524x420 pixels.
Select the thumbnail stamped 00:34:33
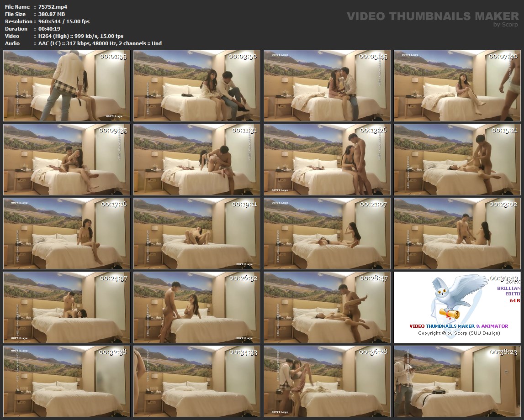(x=197, y=381)
